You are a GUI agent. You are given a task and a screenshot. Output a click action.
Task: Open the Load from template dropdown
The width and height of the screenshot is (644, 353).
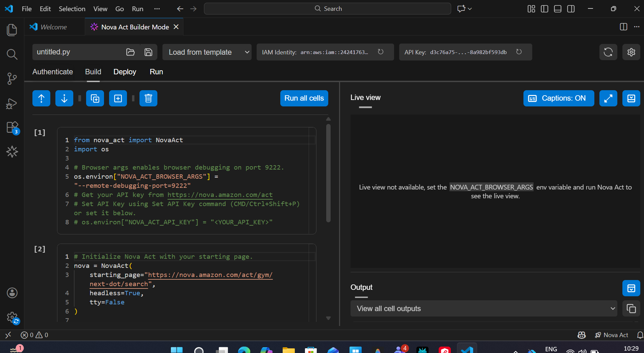[x=207, y=52]
